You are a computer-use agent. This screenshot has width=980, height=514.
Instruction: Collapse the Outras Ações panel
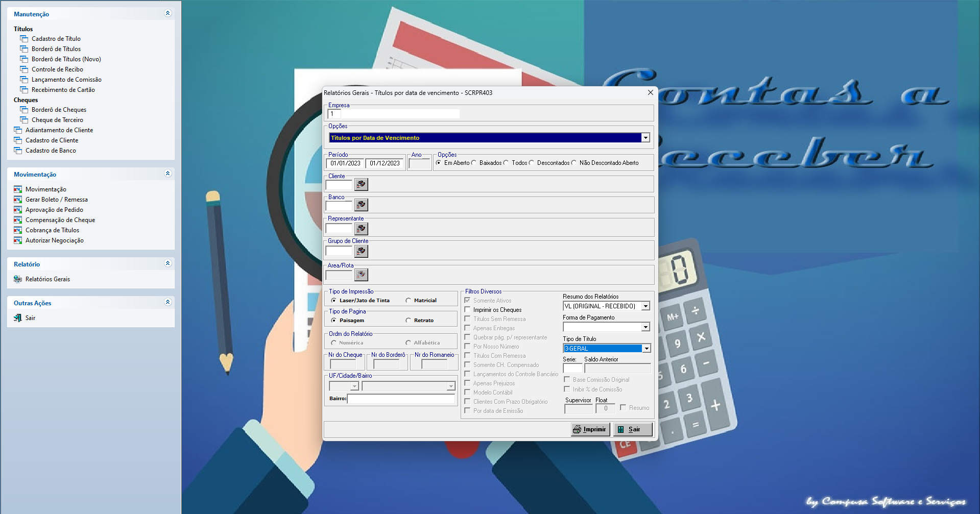(168, 302)
